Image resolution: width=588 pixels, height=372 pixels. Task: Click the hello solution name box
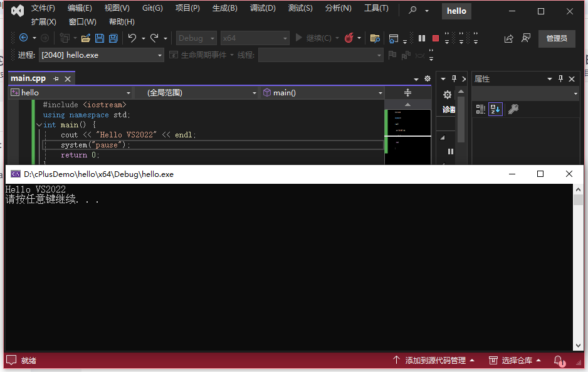(x=456, y=11)
